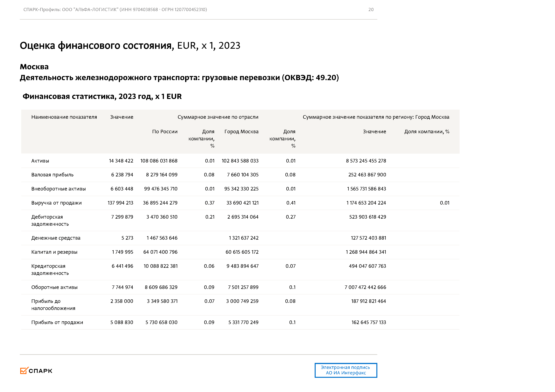Click the Валовая прибыль row label
555x392 pixels.
tap(53, 175)
